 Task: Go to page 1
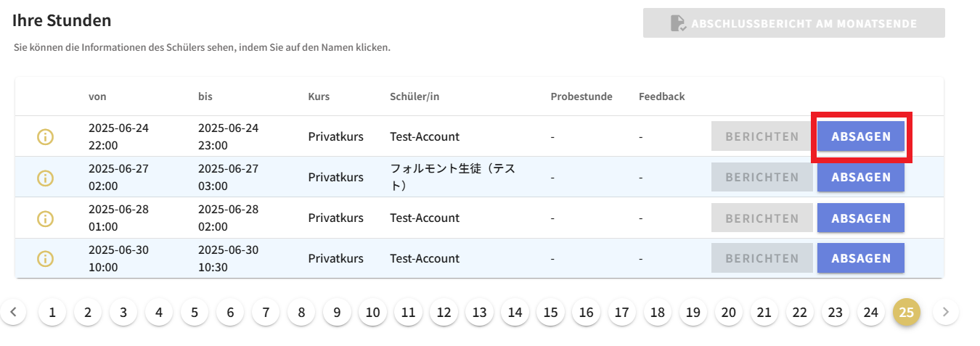point(52,313)
